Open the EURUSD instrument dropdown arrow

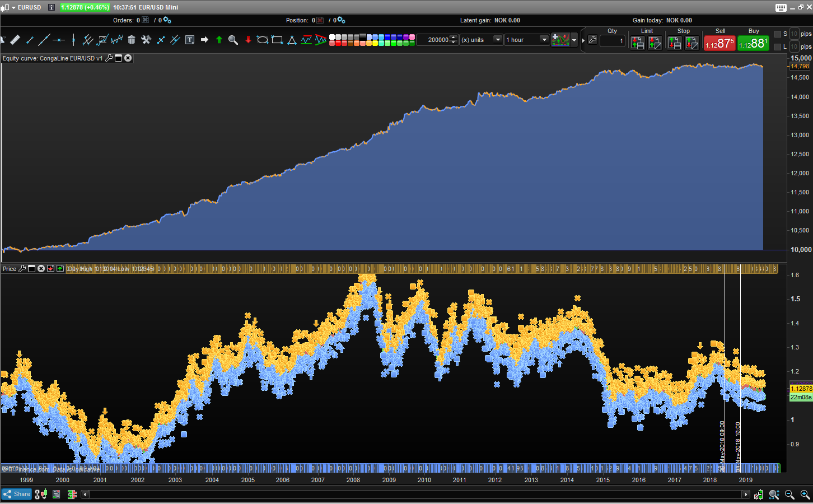[13, 8]
